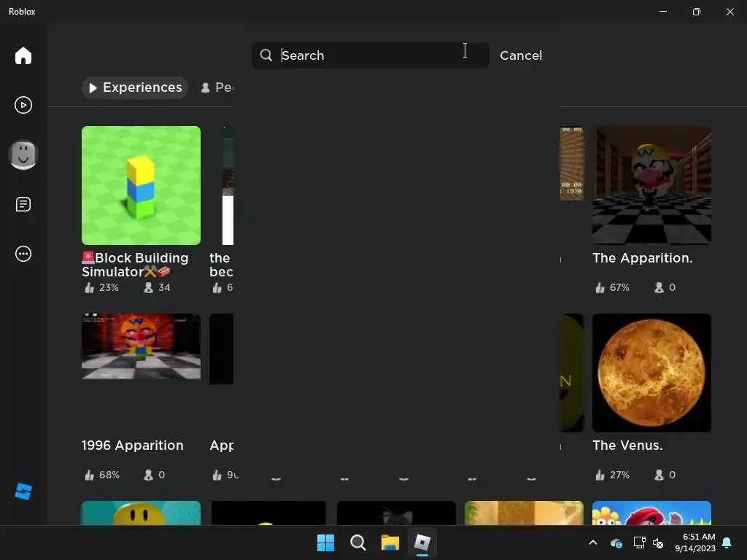Image resolution: width=747 pixels, height=560 pixels.
Task: Open the Mario character game thumbnail
Action: [x=651, y=513]
